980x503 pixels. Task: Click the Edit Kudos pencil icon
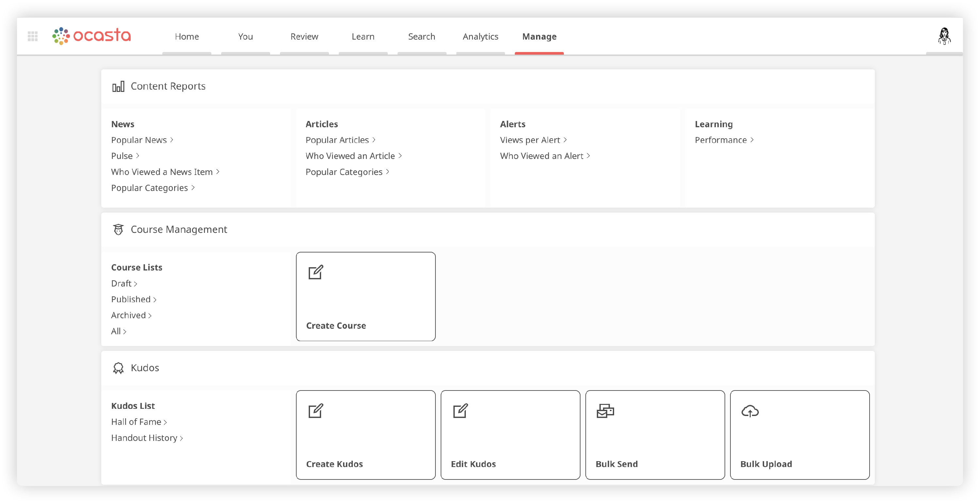460,410
